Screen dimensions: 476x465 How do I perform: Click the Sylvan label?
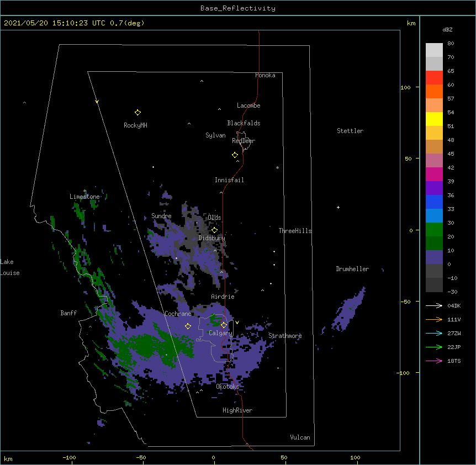pyautogui.click(x=215, y=135)
